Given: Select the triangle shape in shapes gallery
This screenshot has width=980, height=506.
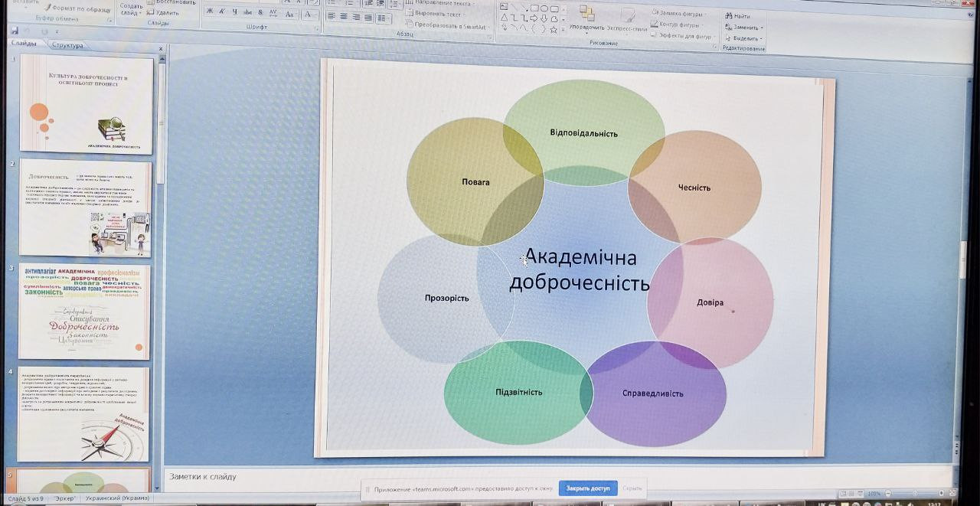Looking at the screenshot, I should click(x=505, y=17).
